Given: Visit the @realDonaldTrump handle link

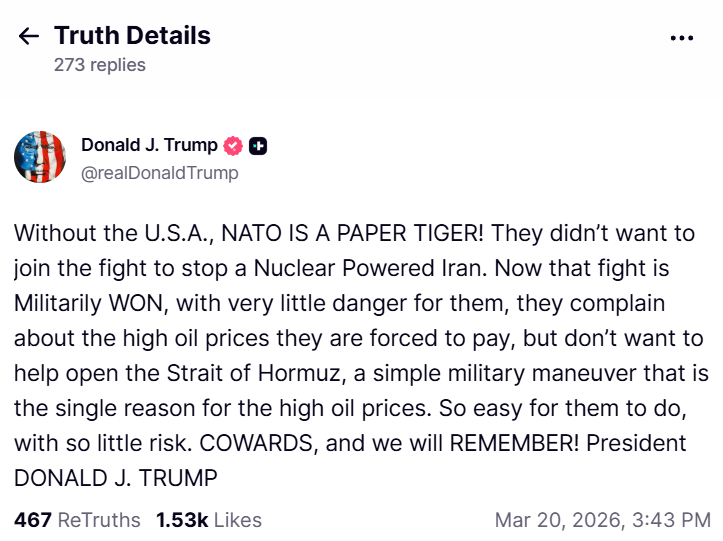Looking at the screenshot, I should click(159, 173).
